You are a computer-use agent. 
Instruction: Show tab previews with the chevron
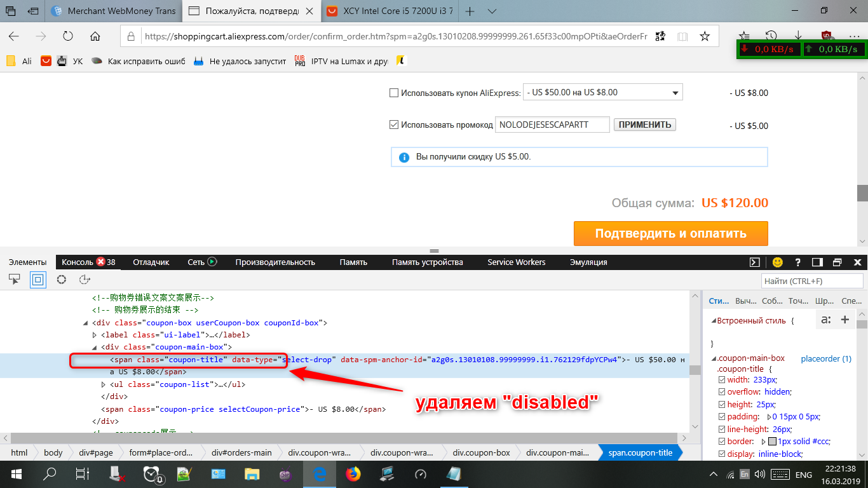click(x=492, y=11)
